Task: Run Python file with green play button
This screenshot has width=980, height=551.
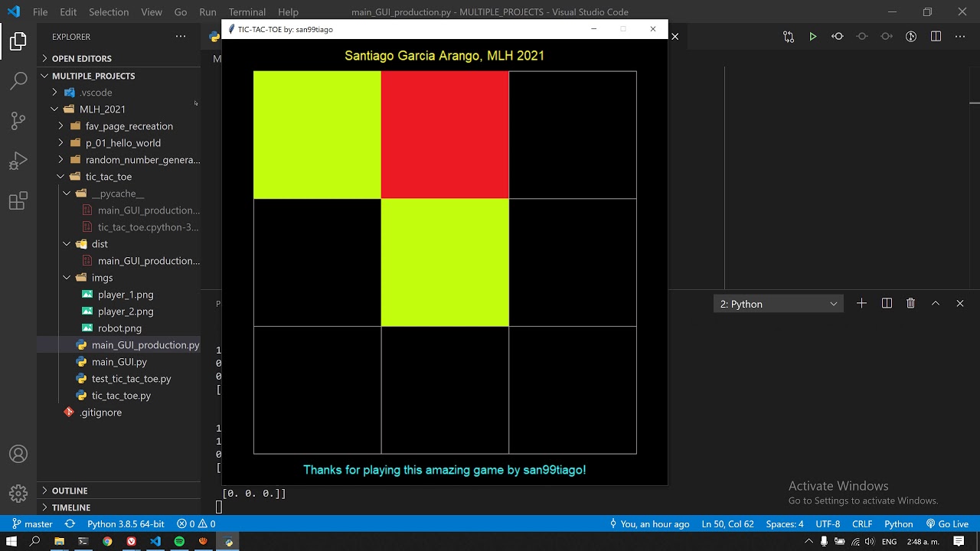Action: 813,37
